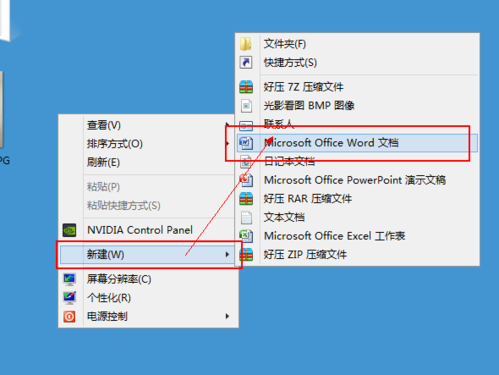Create a new 快捷方式(S)
Viewport: 499px width, 375px height.
coord(357,62)
